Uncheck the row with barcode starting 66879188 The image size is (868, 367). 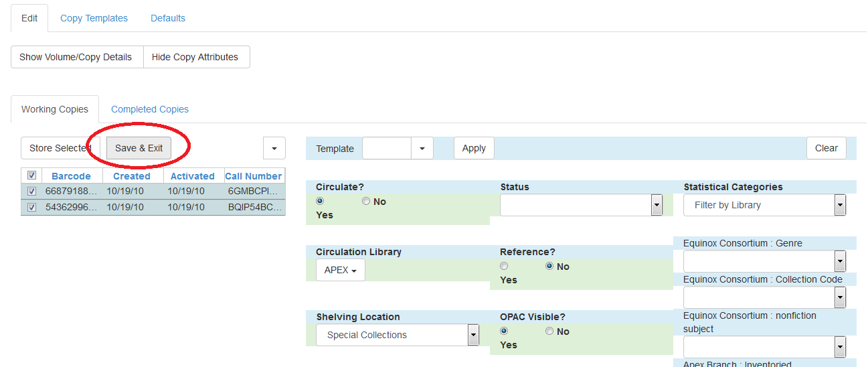tap(31, 191)
